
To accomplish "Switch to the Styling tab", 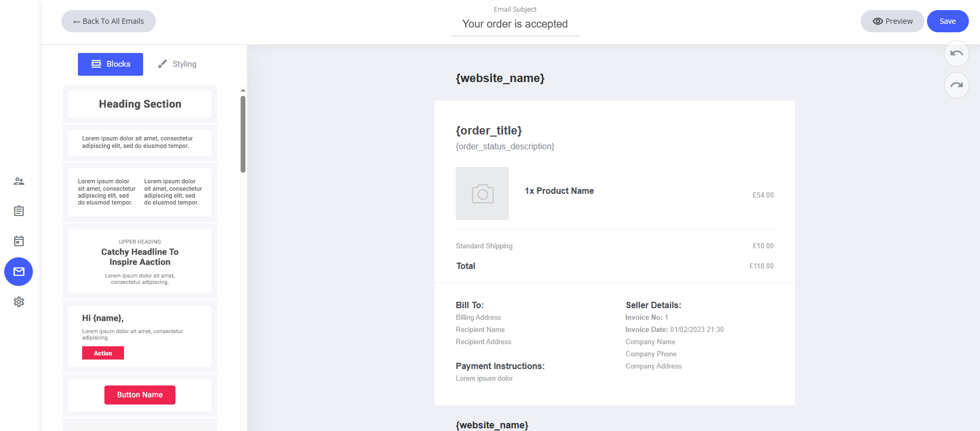I will click(177, 64).
